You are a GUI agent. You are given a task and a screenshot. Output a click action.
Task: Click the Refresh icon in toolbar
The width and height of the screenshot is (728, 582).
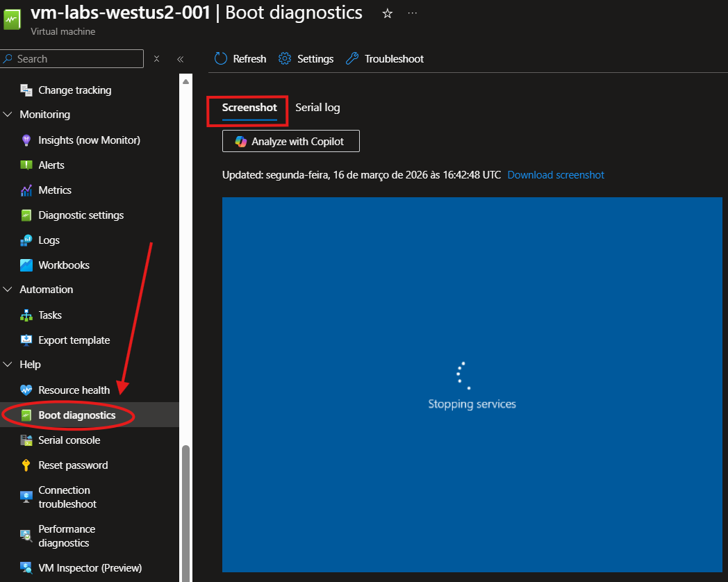pos(221,59)
